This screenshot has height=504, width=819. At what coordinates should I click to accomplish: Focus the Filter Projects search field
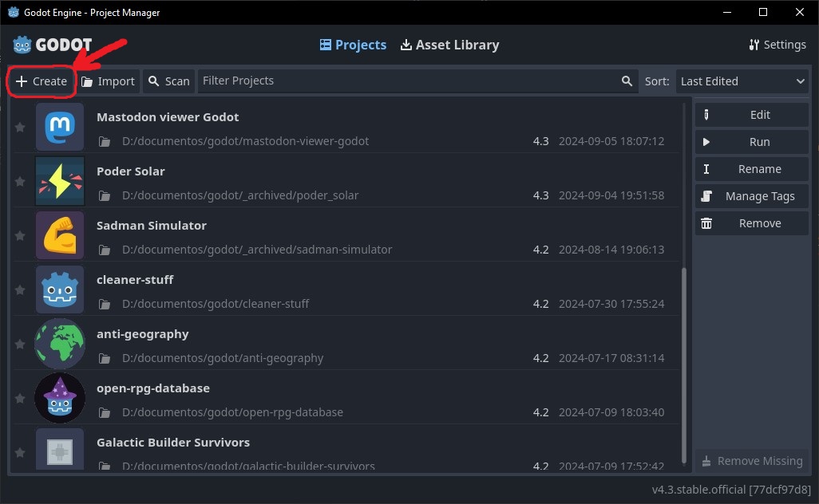click(x=407, y=81)
